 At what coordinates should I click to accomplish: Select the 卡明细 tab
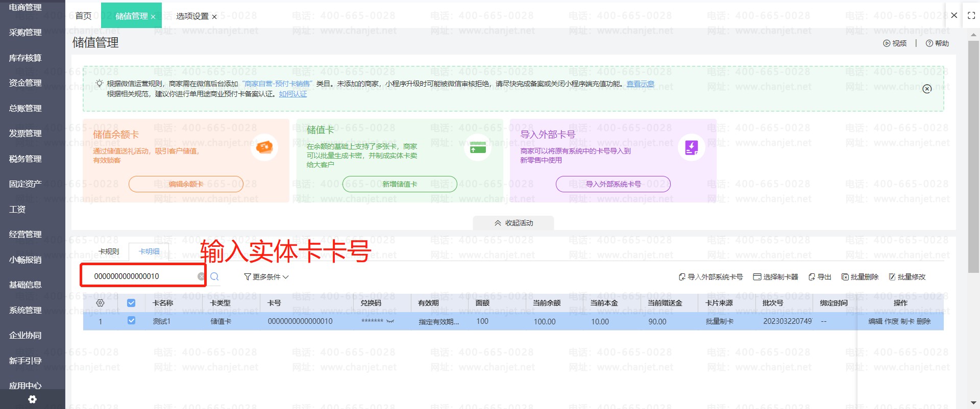pyautogui.click(x=149, y=251)
